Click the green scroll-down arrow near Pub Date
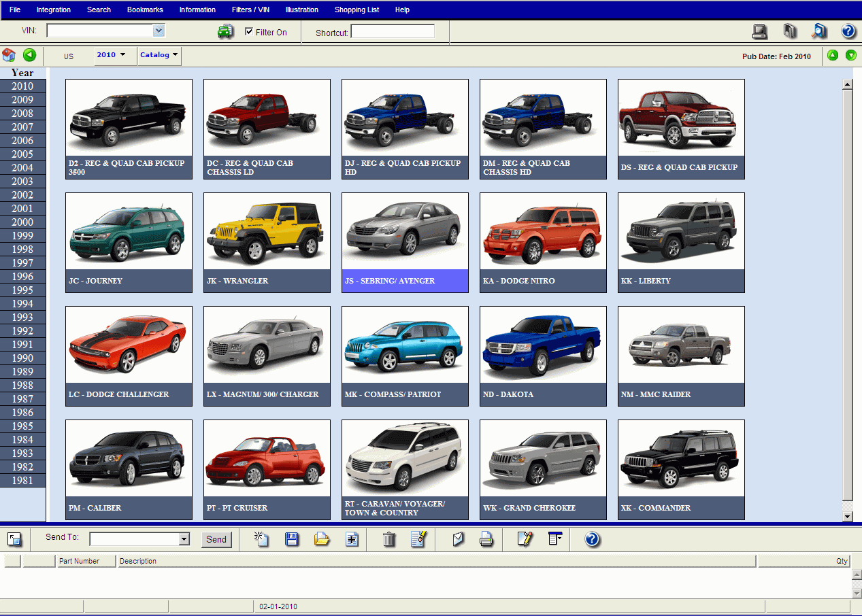Screen dimensions: 862x616 [850, 56]
